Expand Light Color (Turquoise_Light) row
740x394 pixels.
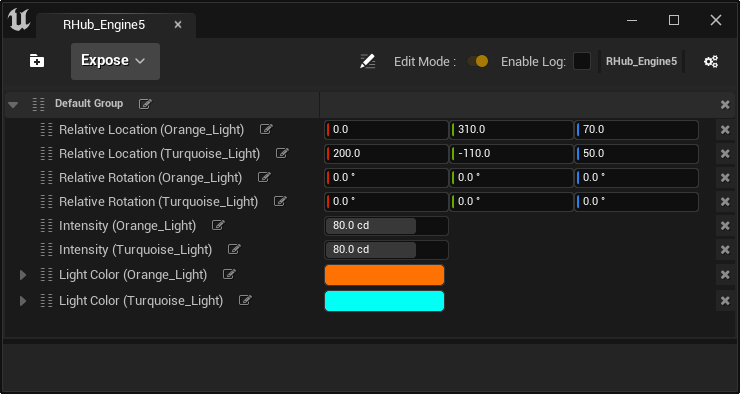coord(23,301)
